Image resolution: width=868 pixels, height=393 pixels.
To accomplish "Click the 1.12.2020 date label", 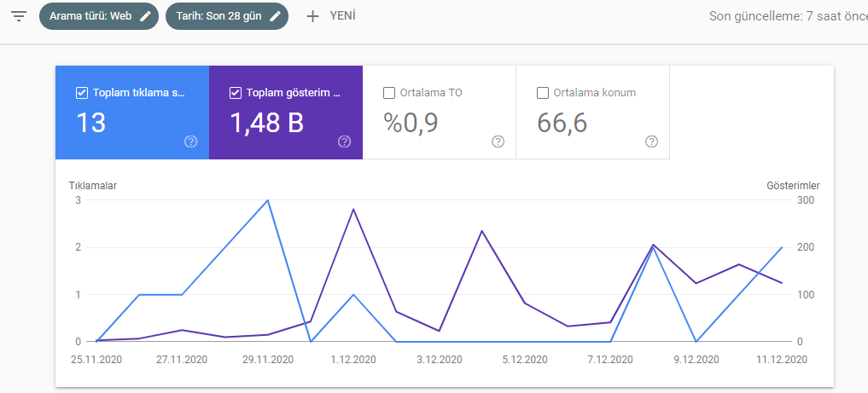I will click(x=353, y=360).
